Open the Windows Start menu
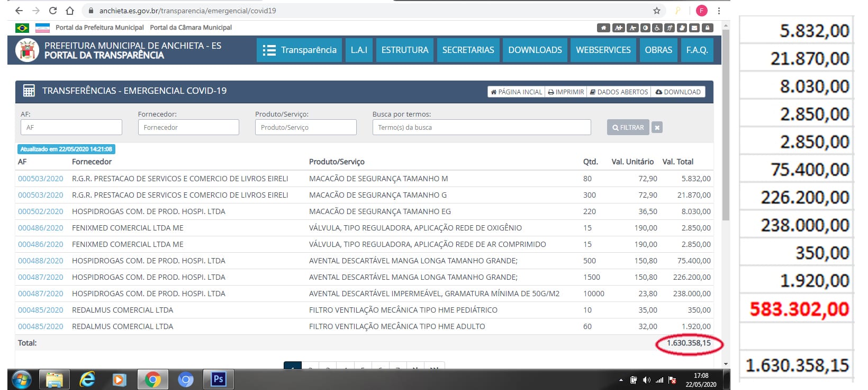Screen dimensions: 868x390 point(22,379)
